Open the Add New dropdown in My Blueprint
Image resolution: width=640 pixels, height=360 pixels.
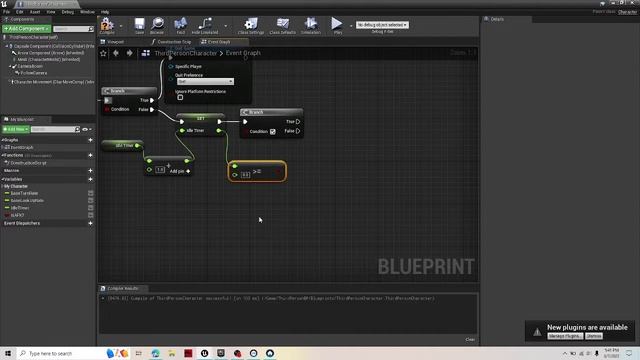pyautogui.click(x=16, y=129)
